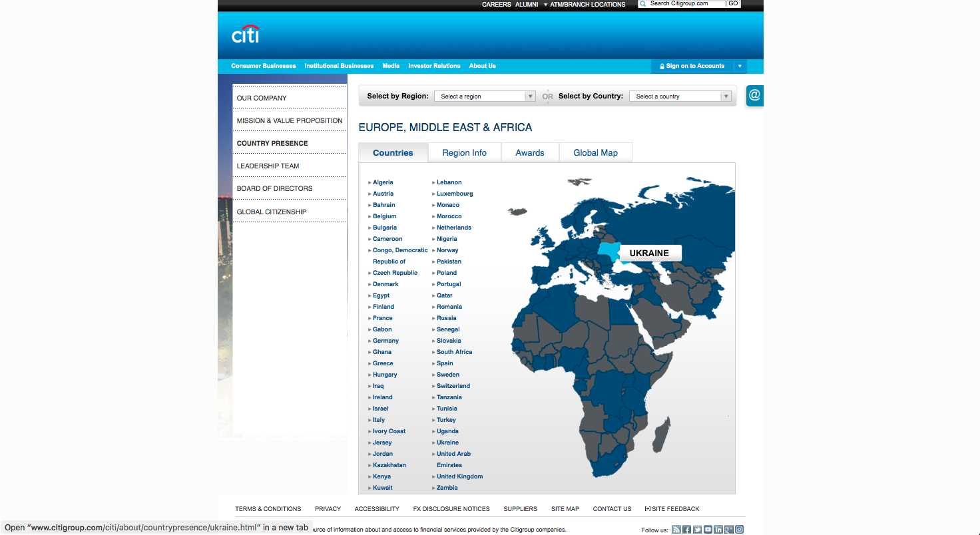This screenshot has width=980, height=535.
Task: Open the Lebanon country link
Action: click(449, 182)
